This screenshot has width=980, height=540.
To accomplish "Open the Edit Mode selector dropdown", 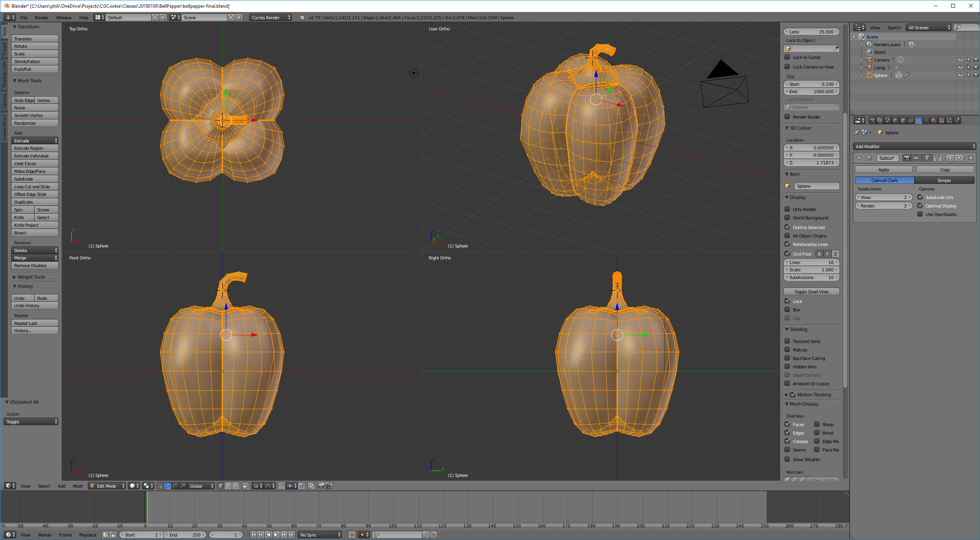I will click(107, 486).
